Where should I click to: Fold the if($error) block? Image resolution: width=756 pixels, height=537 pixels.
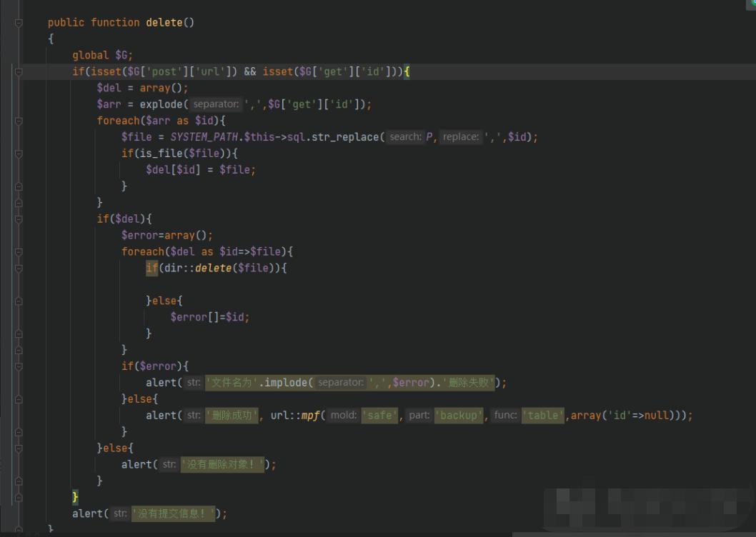pyautogui.click(x=19, y=366)
